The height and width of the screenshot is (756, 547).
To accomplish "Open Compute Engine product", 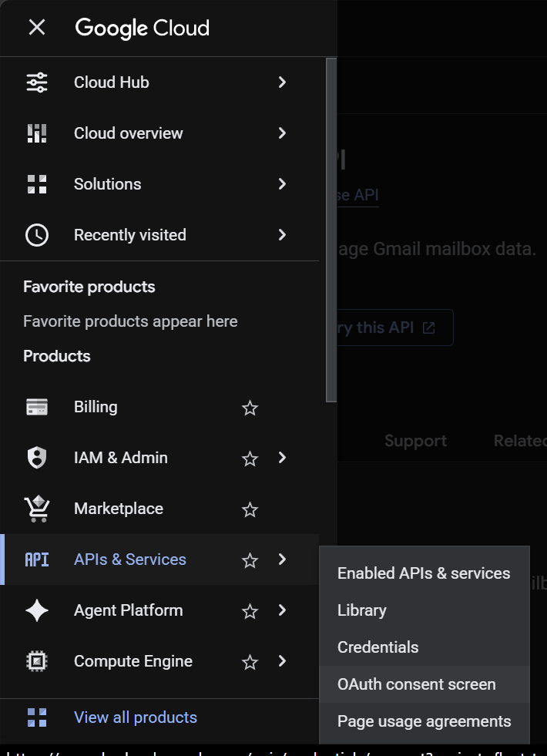I will [159, 661].
